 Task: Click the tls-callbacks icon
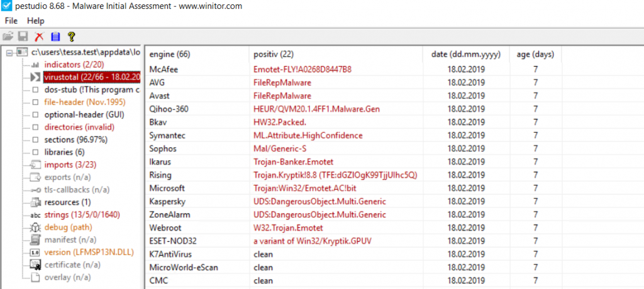coord(35,190)
